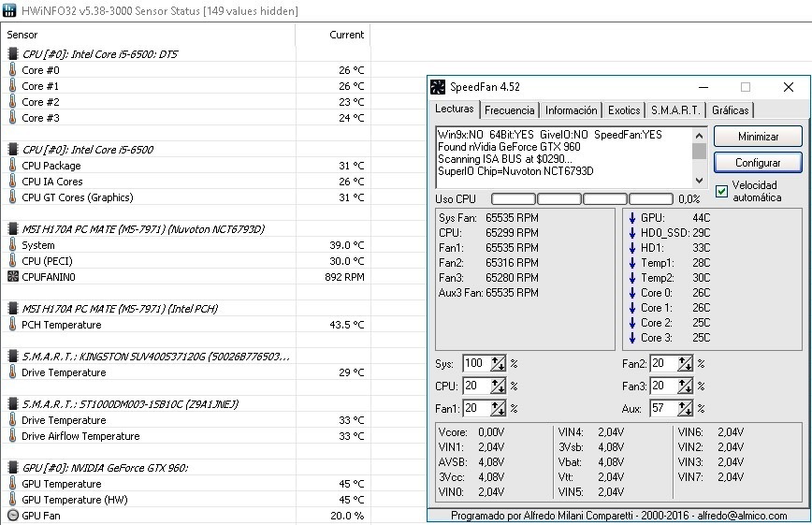Click the Current column header in HWiNFO
This screenshot has width=812, height=525.
(x=333, y=35)
